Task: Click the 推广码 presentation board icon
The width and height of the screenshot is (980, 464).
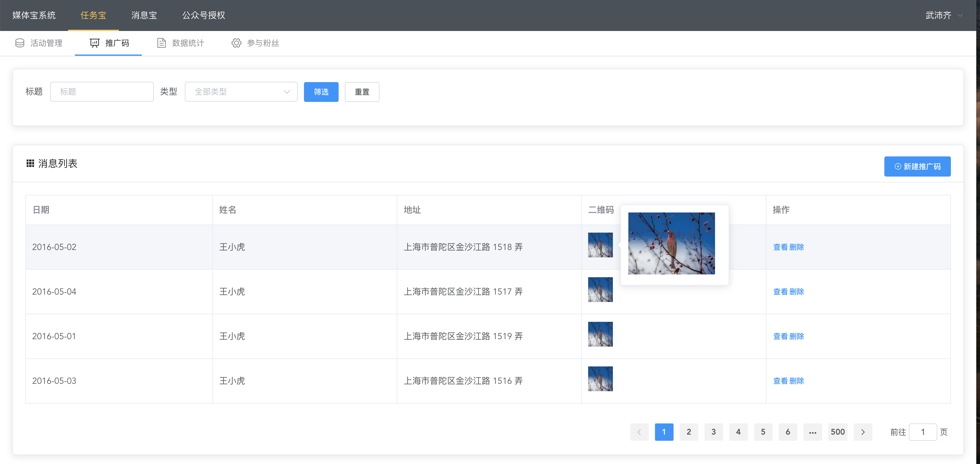Action: 94,43
